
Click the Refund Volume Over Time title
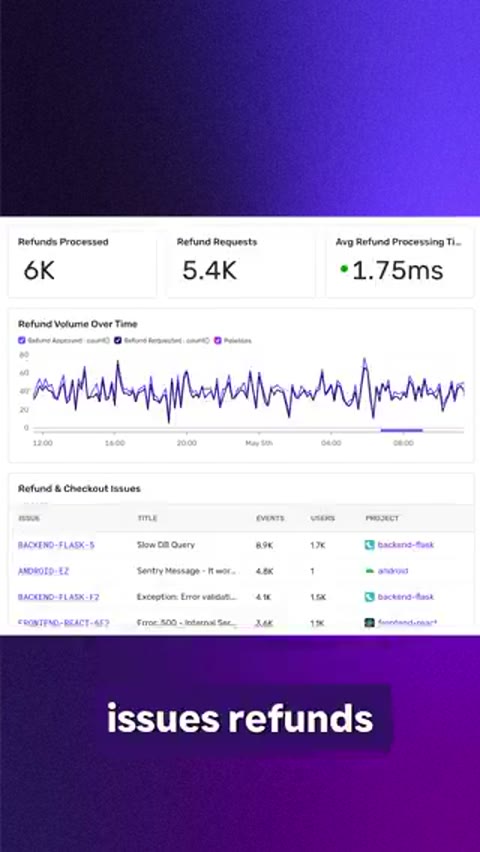click(x=78, y=324)
